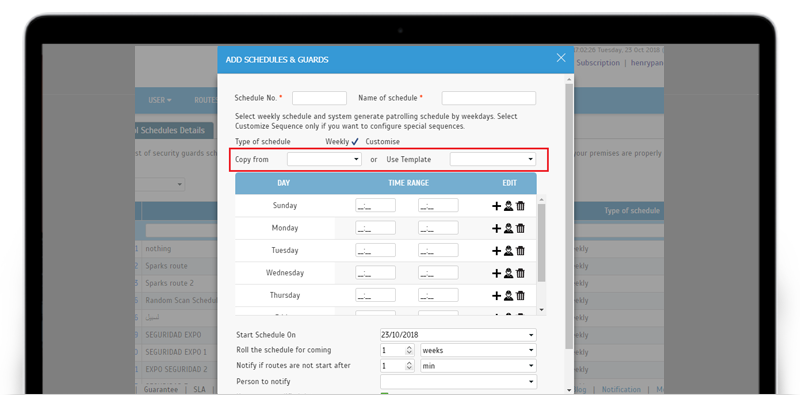Open the Notification footer link

coord(621,389)
